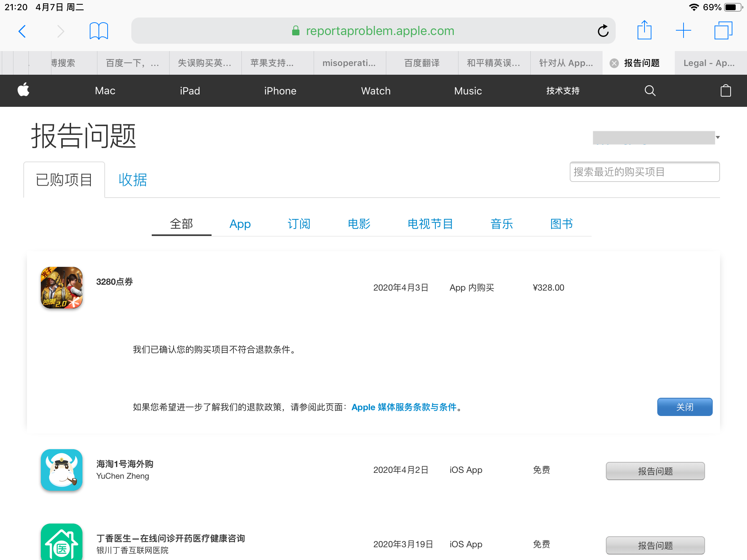Open the shopping bag icon
Image resolution: width=747 pixels, height=560 pixels.
pos(725,90)
